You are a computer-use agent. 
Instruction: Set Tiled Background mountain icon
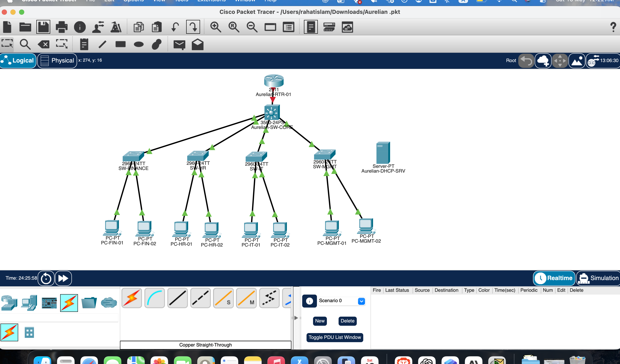[x=577, y=61]
